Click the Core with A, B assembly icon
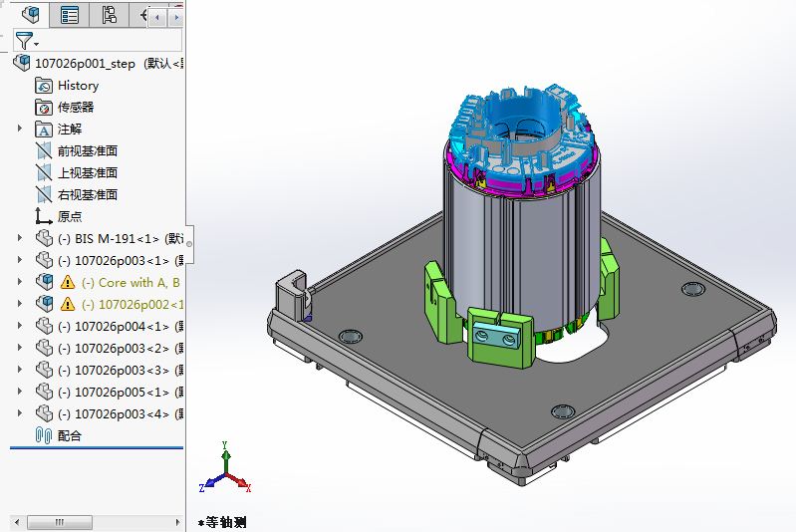This screenshot has height=532, width=796. click(x=44, y=282)
